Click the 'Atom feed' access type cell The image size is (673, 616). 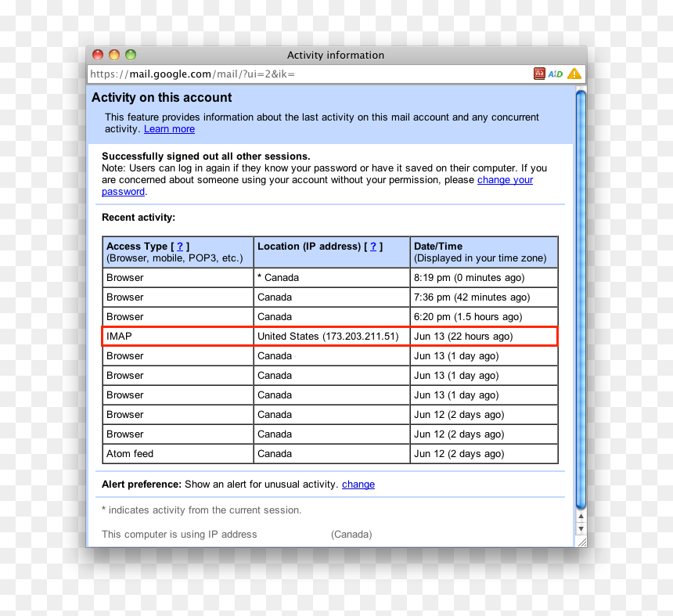tap(178, 454)
